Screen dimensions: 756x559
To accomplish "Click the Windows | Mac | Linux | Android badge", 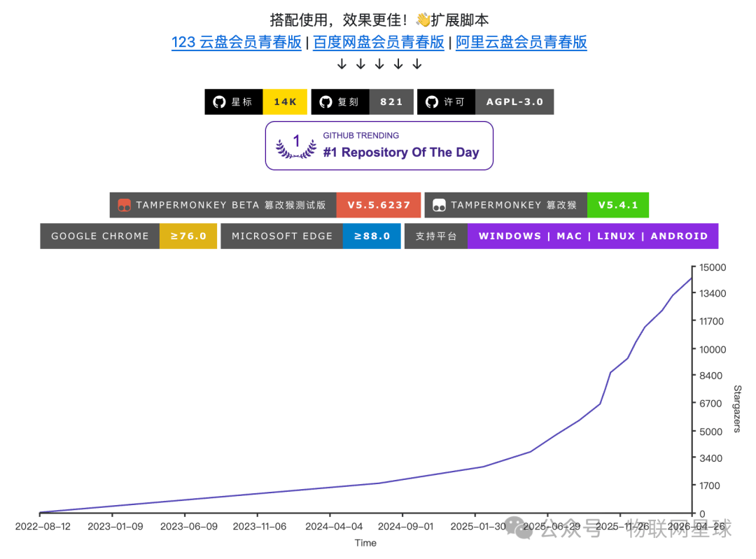I will (x=593, y=236).
